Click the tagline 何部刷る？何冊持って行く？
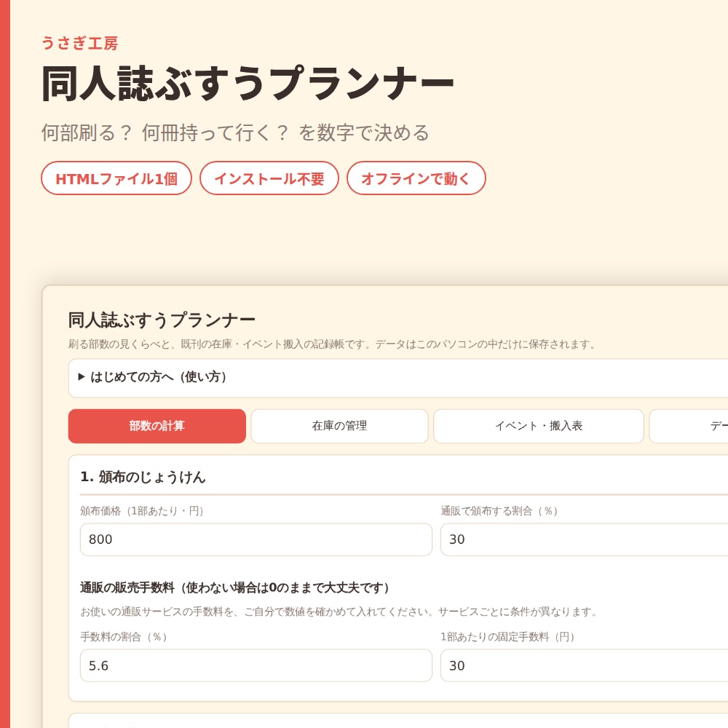 (x=235, y=132)
